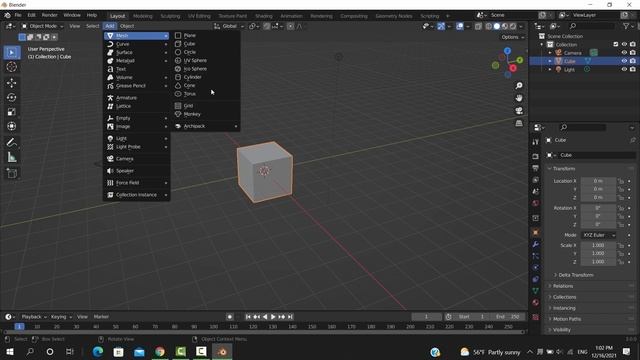Add a UV Sphere mesh
This screenshot has height=360, width=640.
pyautogui.click(x=206, y=60)
